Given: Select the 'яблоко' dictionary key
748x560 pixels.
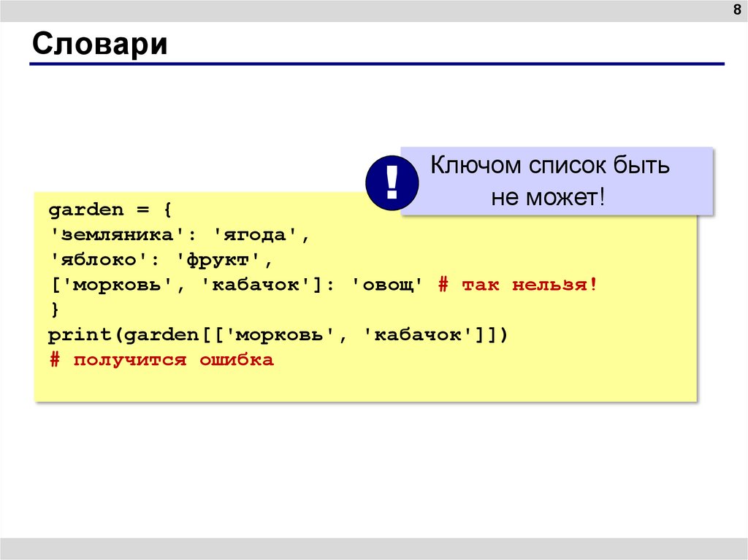Looking at the screenshot, I should tap(94, 260).
